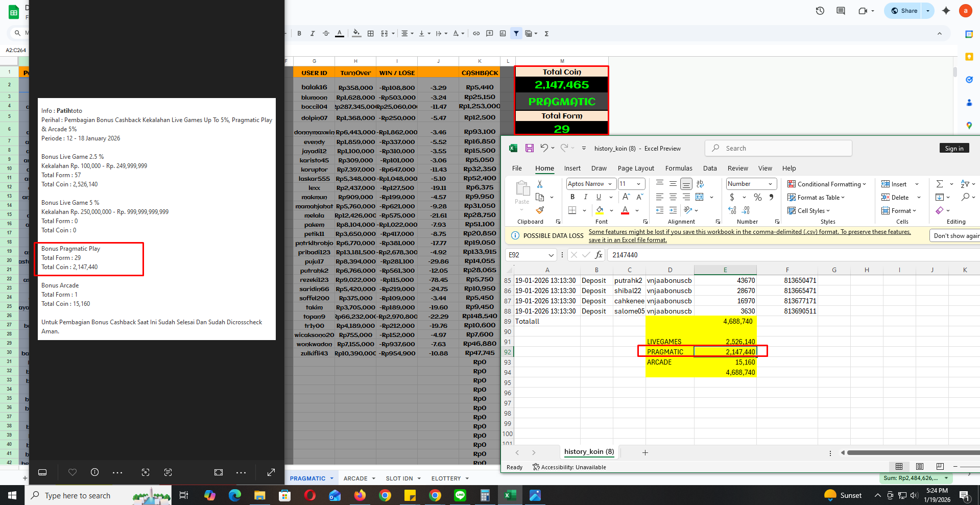This screenshot has width=980, height=505.
Task: Toggle Google Sheets italic button
Action: pyautogui.click(x=313, y=34)
